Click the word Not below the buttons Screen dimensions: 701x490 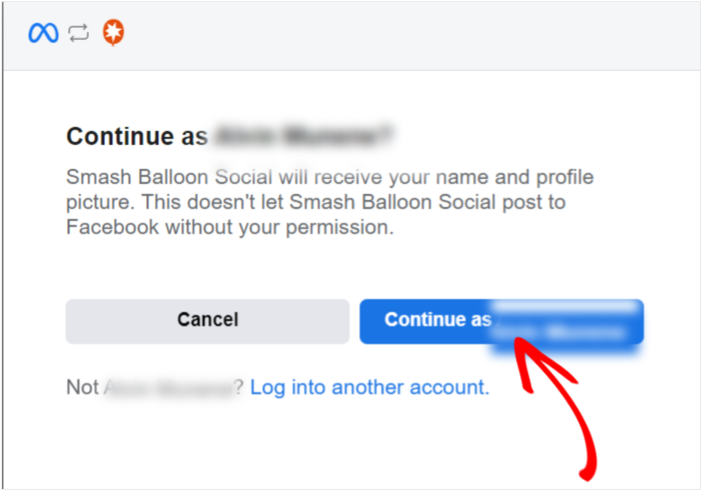coord(81,387)
